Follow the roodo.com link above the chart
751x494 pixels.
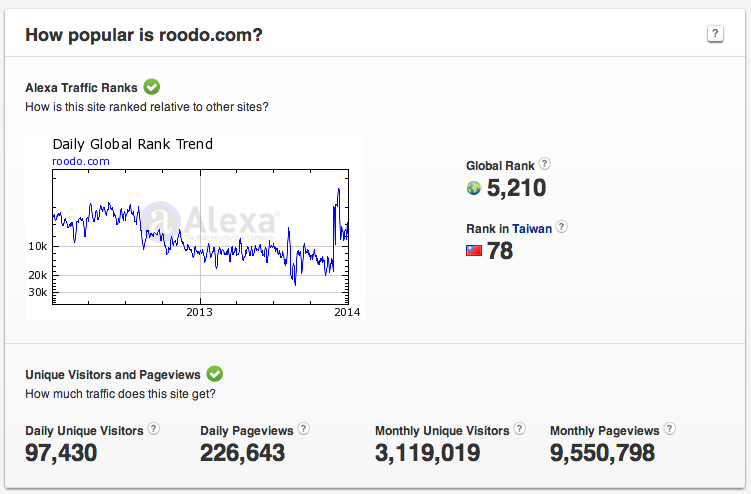coord(81,161)
